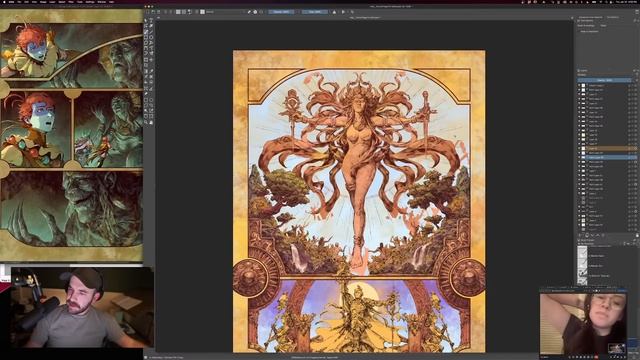Image resolution: width=640 pixels, height=360 pixels.
Task: Select the Pan tool in the toolbox
Action: [151, 122]
